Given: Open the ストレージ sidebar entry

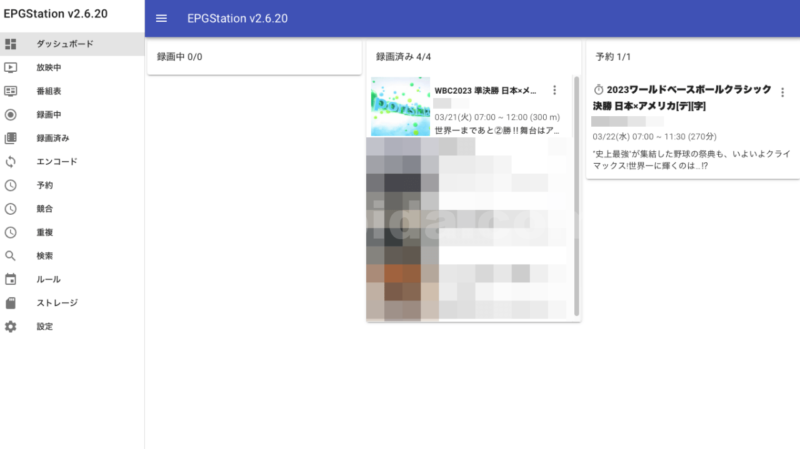Looking at the screenshot, I should point(72,303).
